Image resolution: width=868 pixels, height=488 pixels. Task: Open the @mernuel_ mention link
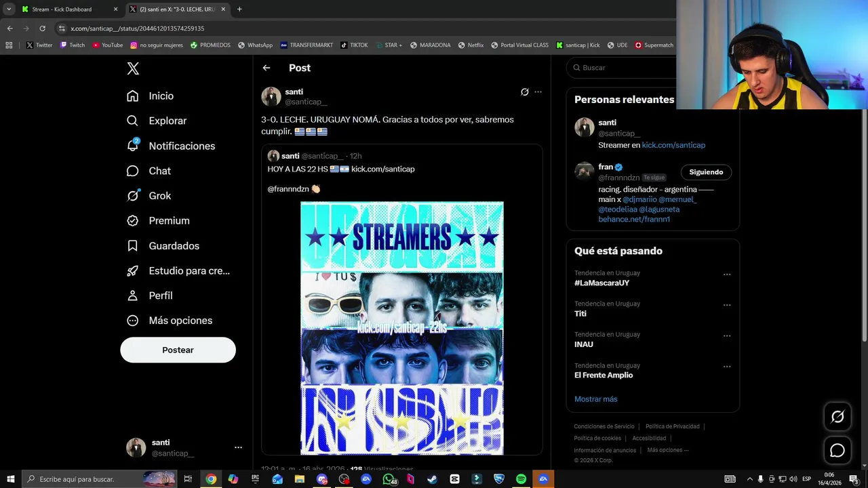point(677,199)
